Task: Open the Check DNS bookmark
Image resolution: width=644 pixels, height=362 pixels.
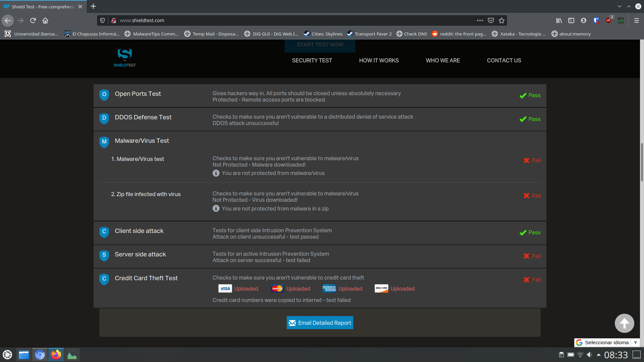Action: click(x=412, y=34)
